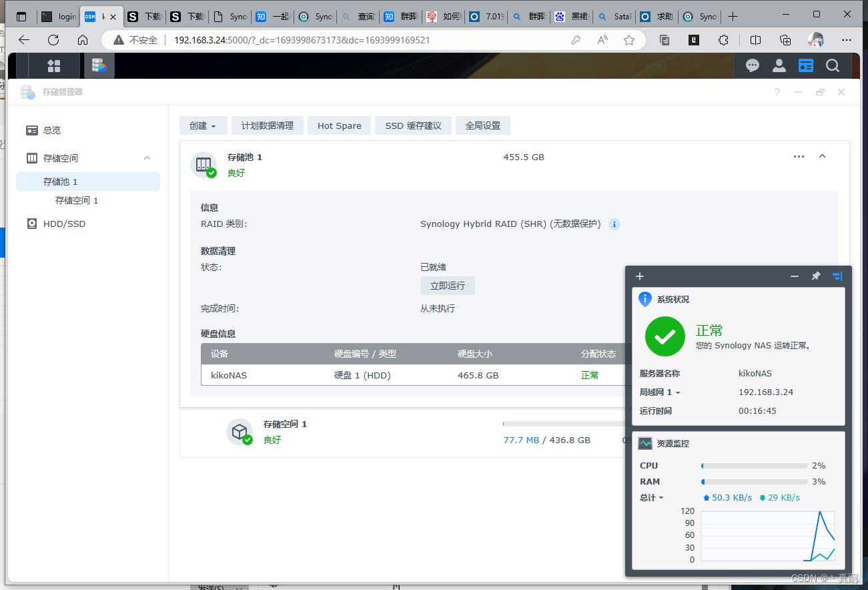Change widget layout with the top-right layout icon

coord(837,276)
